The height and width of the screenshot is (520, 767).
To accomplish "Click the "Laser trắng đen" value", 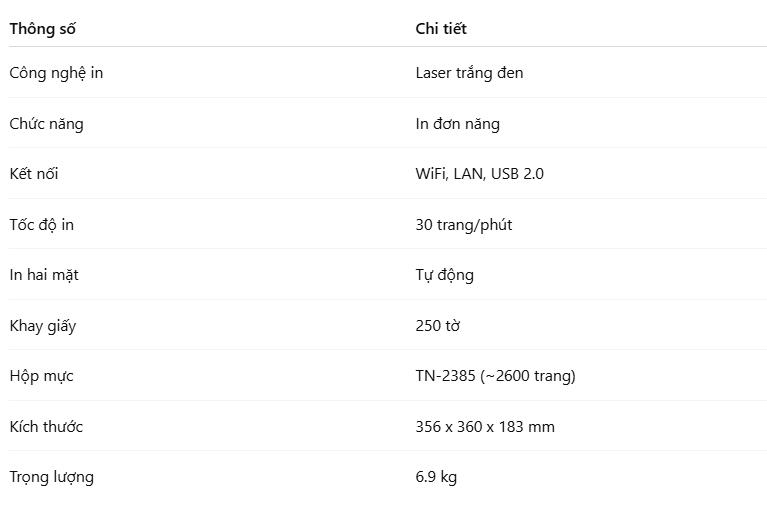I will tap(469, 73).
